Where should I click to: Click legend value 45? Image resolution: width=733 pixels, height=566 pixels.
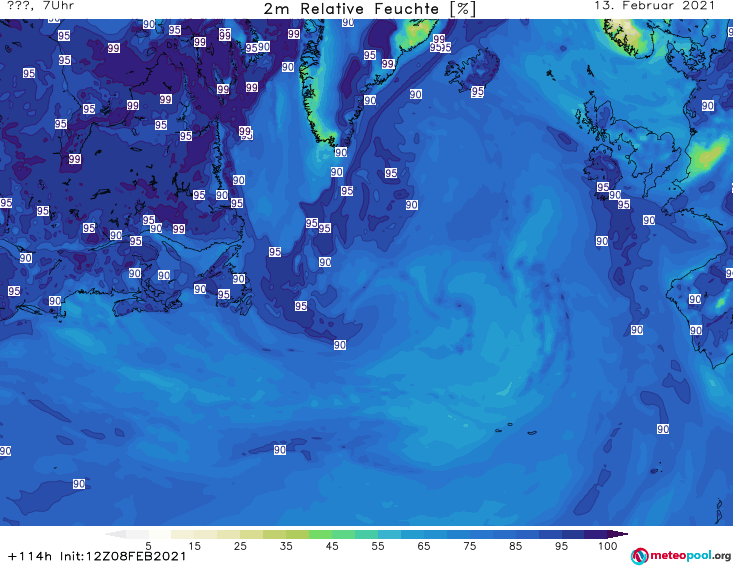tap(332, 546)
